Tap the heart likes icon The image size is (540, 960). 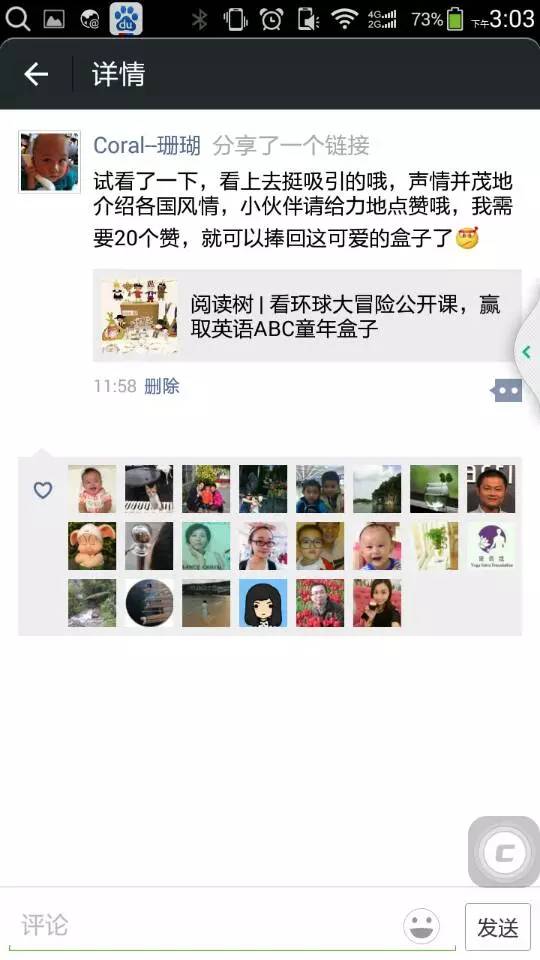(43, 490)
